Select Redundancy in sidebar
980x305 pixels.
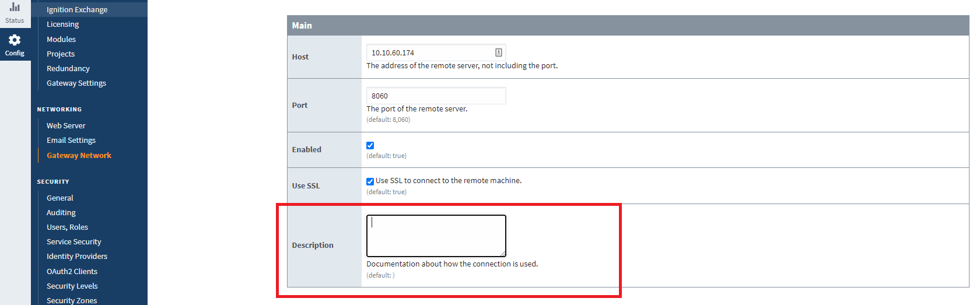click(x=68, y=69)
